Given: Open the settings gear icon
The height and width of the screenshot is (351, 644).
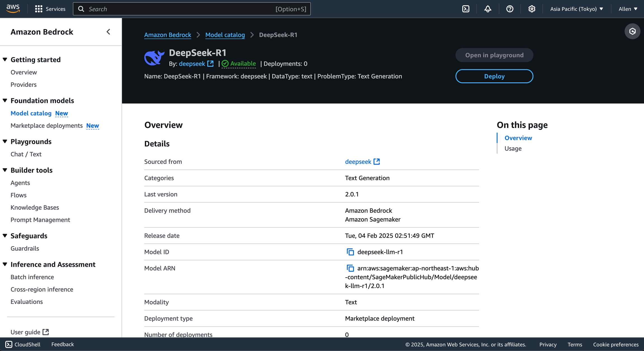Looking at the screenshot, I should coord(532,9).
